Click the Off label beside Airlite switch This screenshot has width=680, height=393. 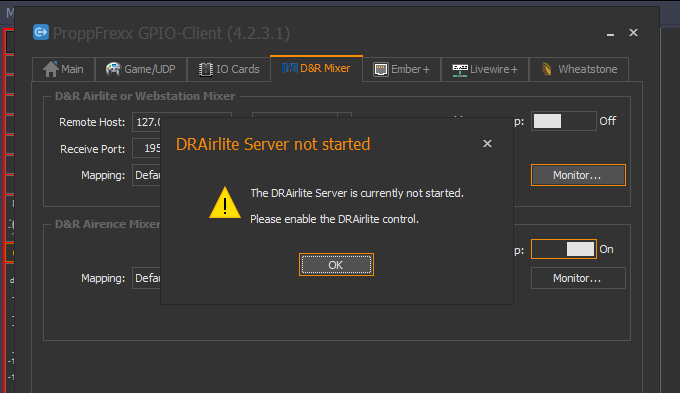[608, 121]
